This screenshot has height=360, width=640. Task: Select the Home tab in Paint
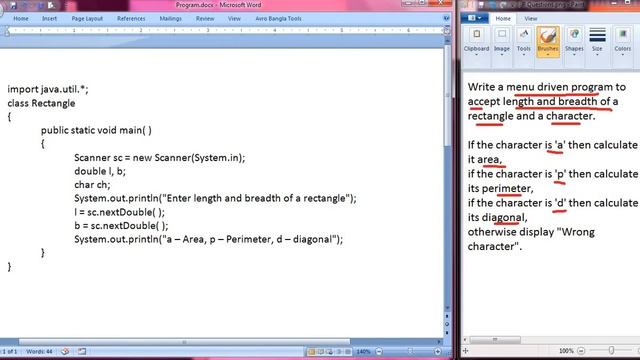click(x=503, y=18)
